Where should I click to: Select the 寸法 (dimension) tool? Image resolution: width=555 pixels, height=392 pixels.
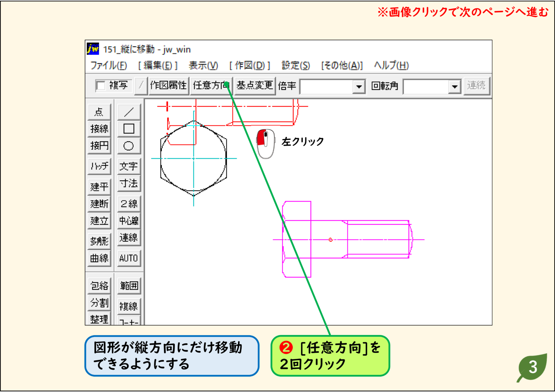129,184
